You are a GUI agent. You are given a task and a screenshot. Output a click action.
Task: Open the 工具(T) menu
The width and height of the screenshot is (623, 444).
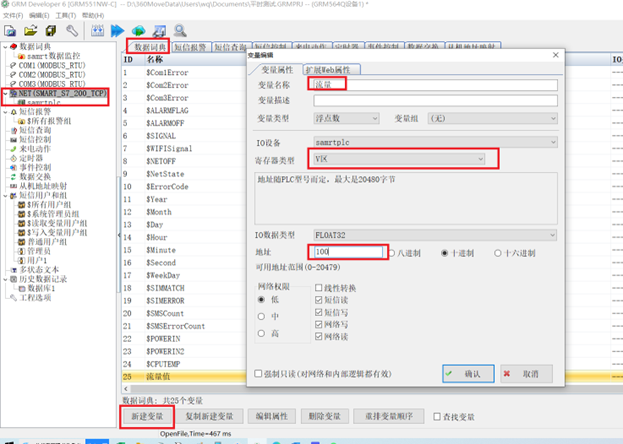tap(66, 16)
